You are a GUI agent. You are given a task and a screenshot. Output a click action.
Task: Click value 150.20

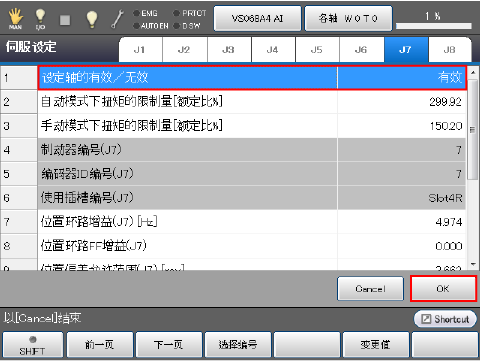[446, 126]
